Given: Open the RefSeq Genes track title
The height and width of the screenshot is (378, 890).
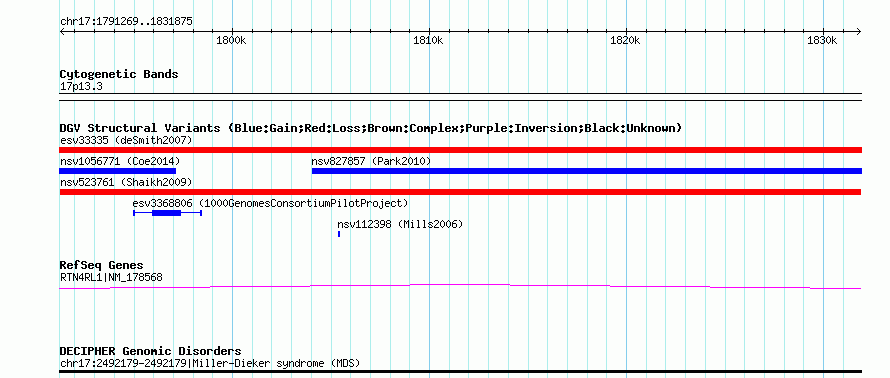Looking at the screenshot, I should pyautogui.click(x=102, y=265).
